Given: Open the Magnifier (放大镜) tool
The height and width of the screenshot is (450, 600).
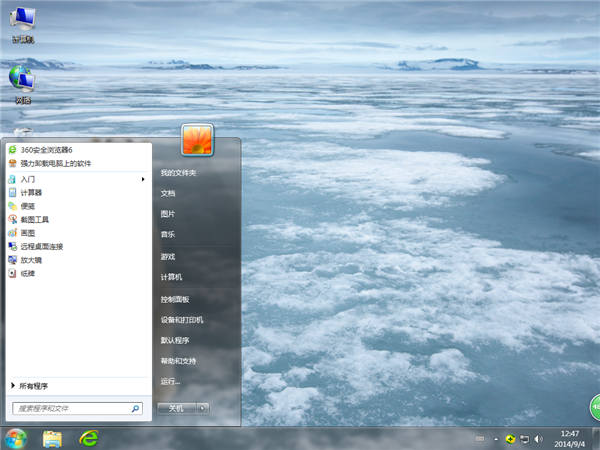Looking at the screenshot, I should tap(30, 259).
